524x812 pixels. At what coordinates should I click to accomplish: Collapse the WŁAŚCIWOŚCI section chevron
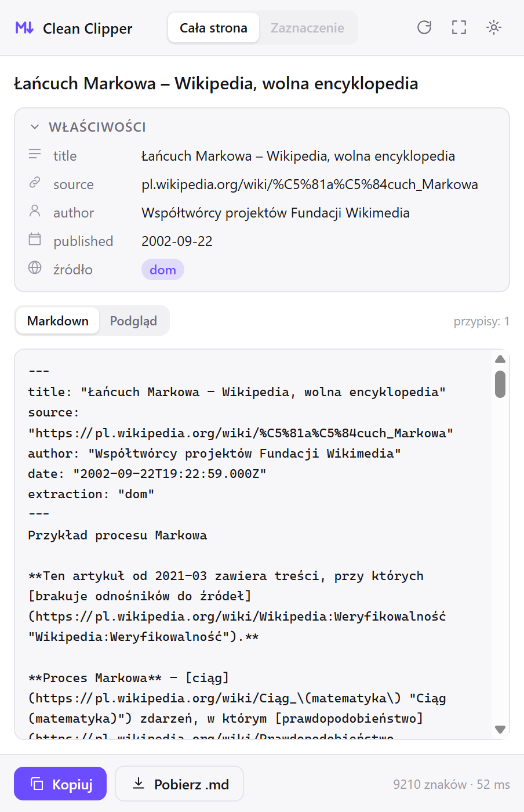point(35,126)
